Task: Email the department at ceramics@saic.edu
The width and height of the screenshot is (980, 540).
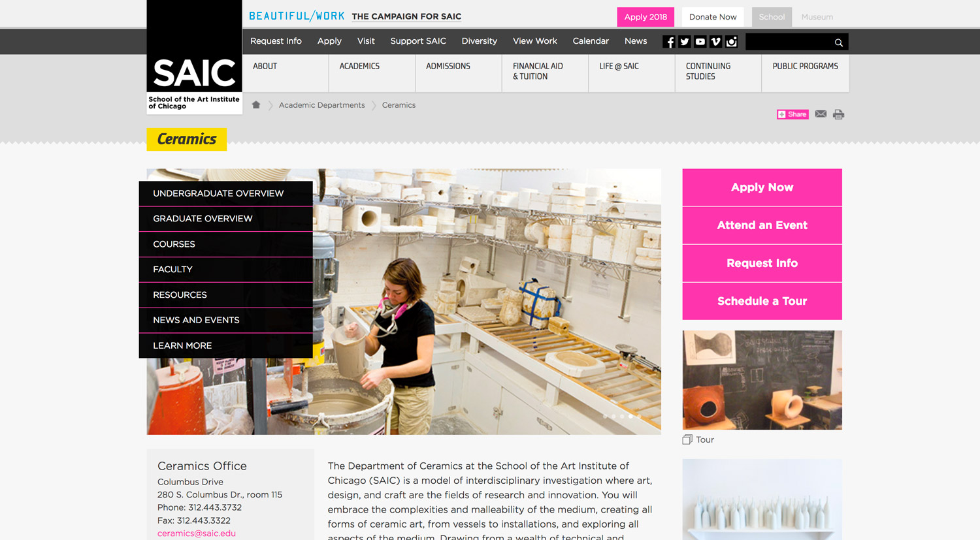Action: coord(196,533)
